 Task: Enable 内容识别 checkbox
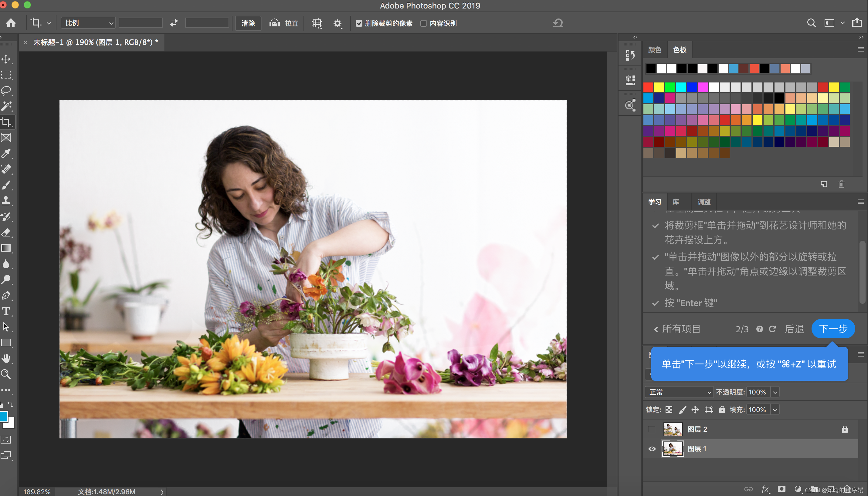(x=423, y=23)
